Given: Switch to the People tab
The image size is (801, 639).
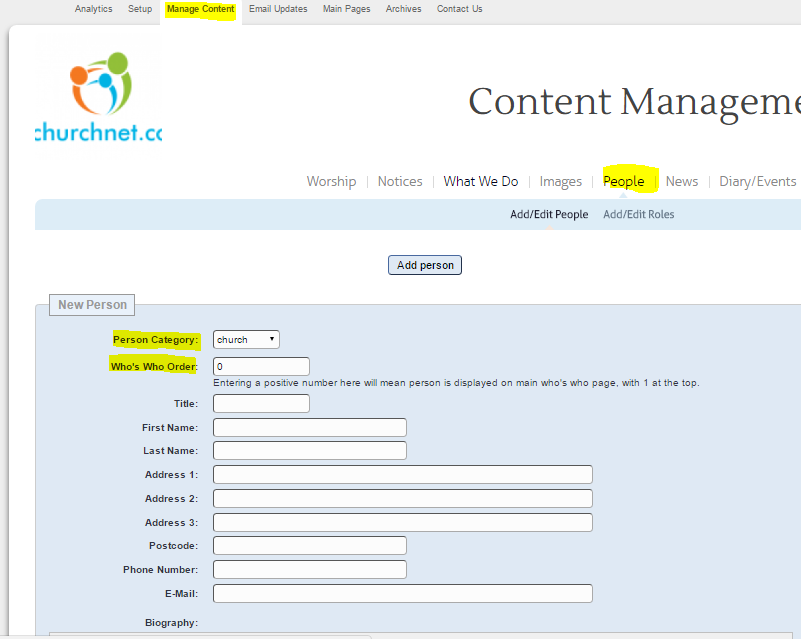Looking at the screenshot, I should point(625,181).
